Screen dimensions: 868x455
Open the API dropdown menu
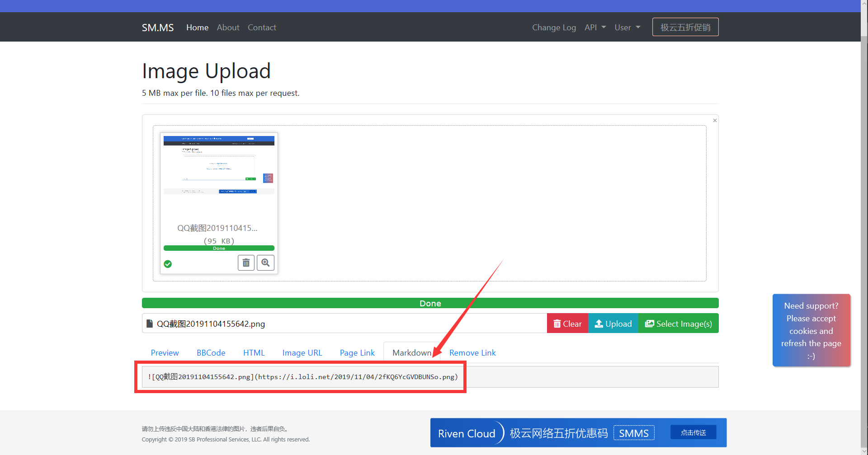[595, 27]
